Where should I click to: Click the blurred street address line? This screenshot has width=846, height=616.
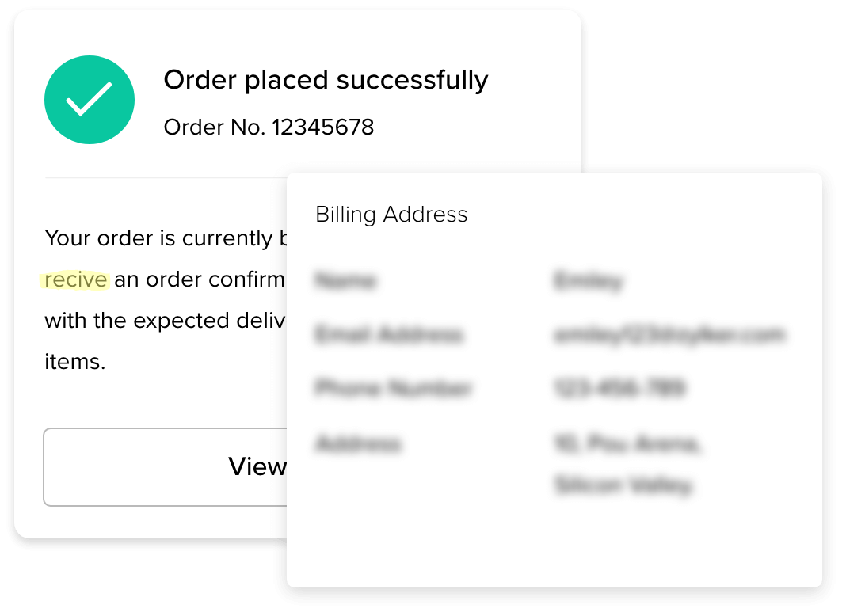point(627,444)
